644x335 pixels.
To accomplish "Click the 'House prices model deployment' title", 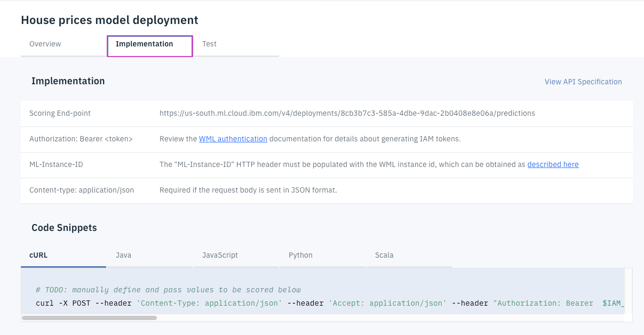I will 109,20.
